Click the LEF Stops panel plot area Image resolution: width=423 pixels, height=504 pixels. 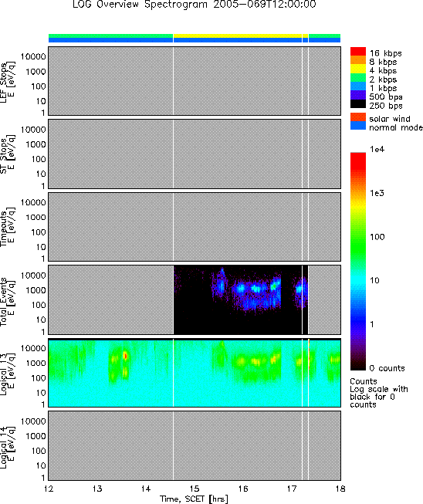195,81
